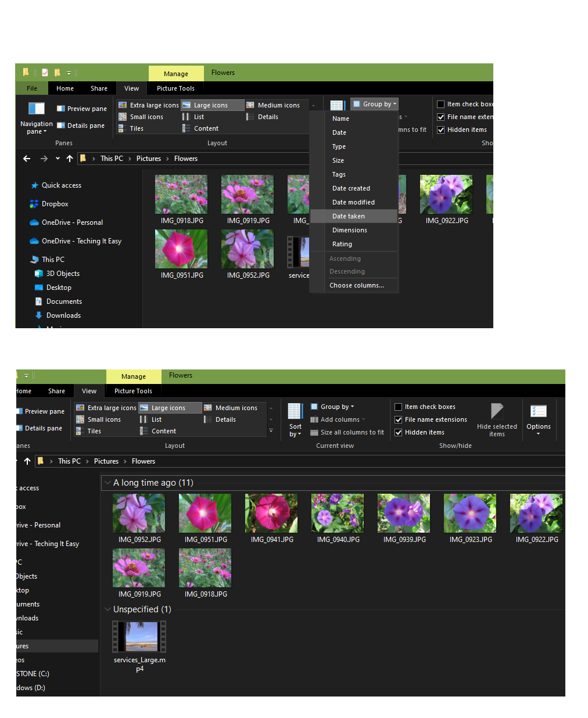Select List layout in bottom window
This screenshot has width=588, height=718.
pos(151,419)
